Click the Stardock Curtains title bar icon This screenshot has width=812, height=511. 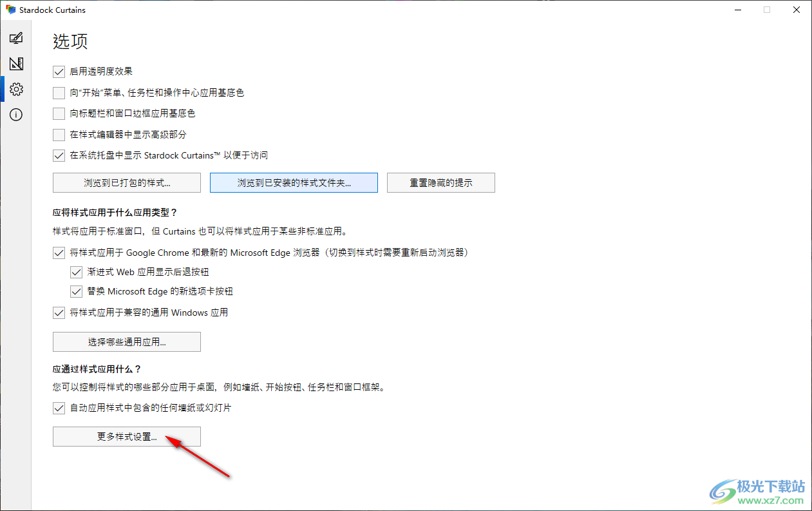pos(11,10)
